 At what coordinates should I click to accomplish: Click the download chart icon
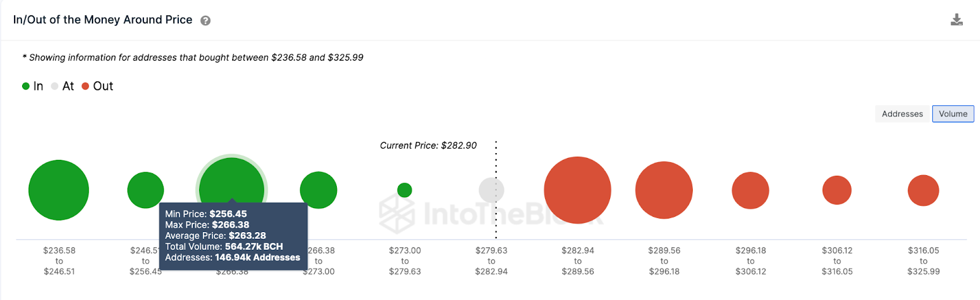(x=957, y=20)
